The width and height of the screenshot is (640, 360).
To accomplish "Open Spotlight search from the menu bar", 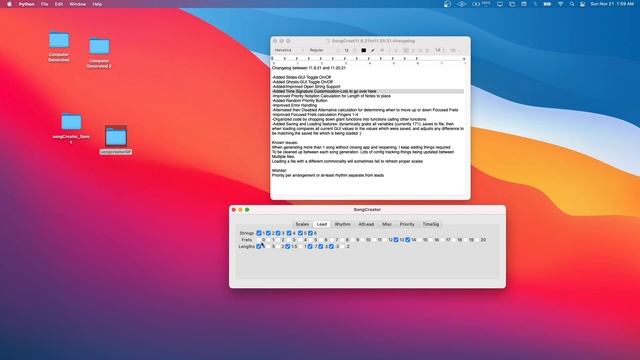I will pos(572,4).
